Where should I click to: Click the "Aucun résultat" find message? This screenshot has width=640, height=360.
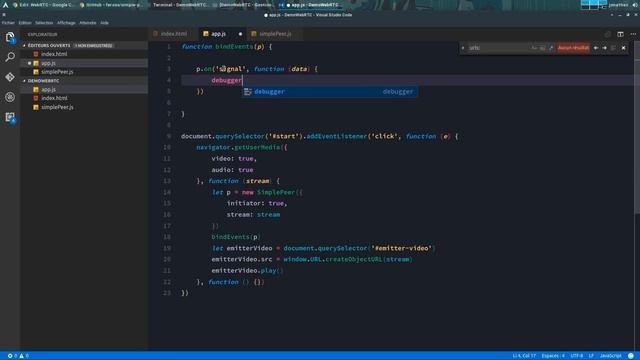573,48
